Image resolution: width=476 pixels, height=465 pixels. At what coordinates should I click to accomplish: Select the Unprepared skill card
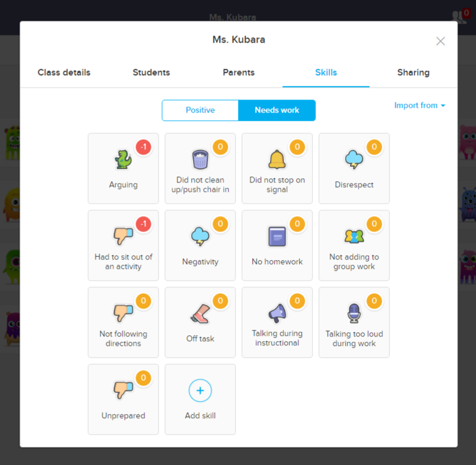(123, 399)
